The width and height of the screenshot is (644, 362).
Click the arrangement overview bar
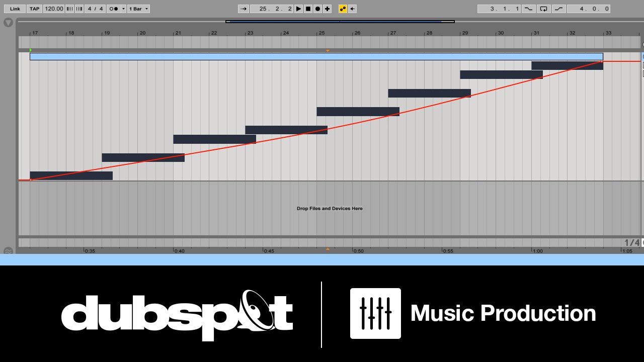coord(340,22)
